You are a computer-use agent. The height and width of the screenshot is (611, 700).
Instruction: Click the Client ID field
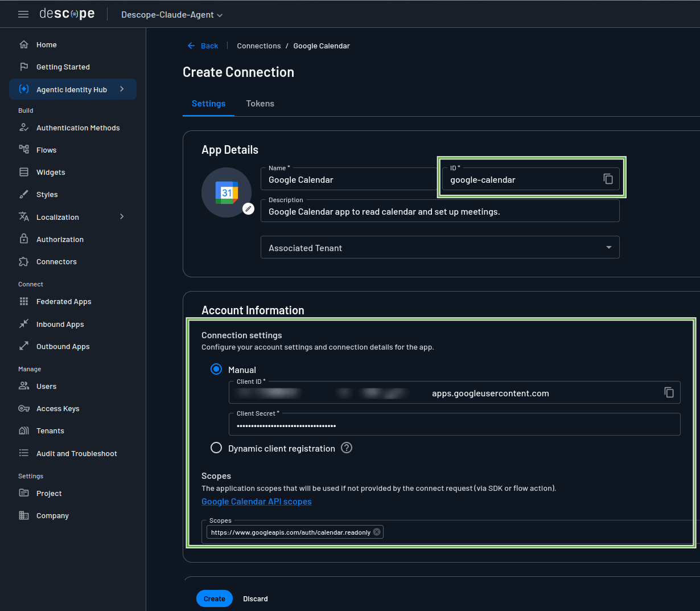(455, 392)
